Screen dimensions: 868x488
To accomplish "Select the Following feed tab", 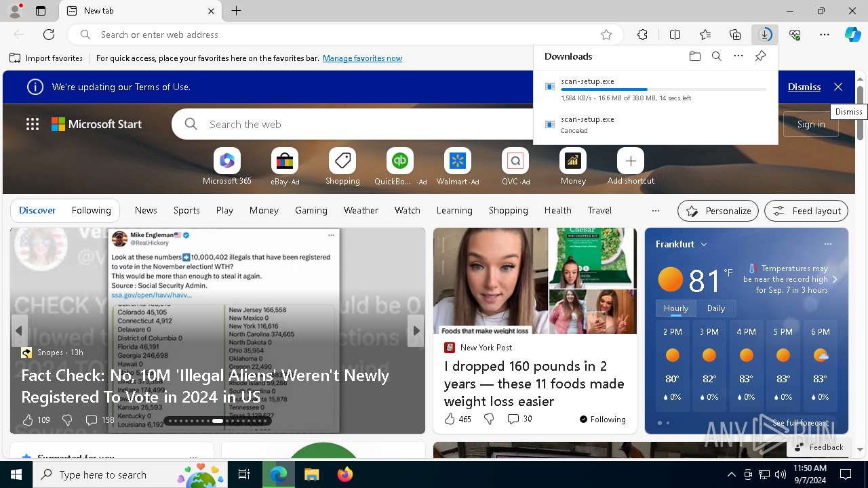I will 91,210.
